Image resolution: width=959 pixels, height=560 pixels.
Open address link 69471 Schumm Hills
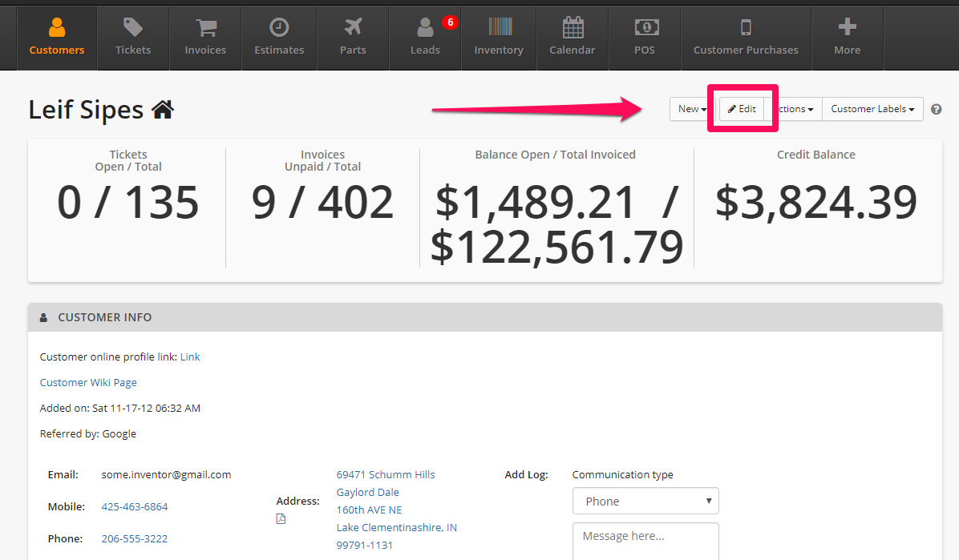pos(386,474)
